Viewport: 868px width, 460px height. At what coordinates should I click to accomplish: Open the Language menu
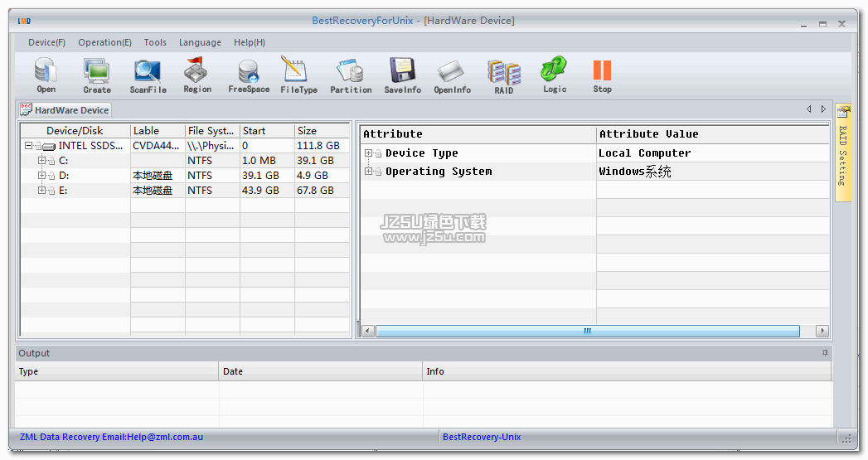coord(200,42)
